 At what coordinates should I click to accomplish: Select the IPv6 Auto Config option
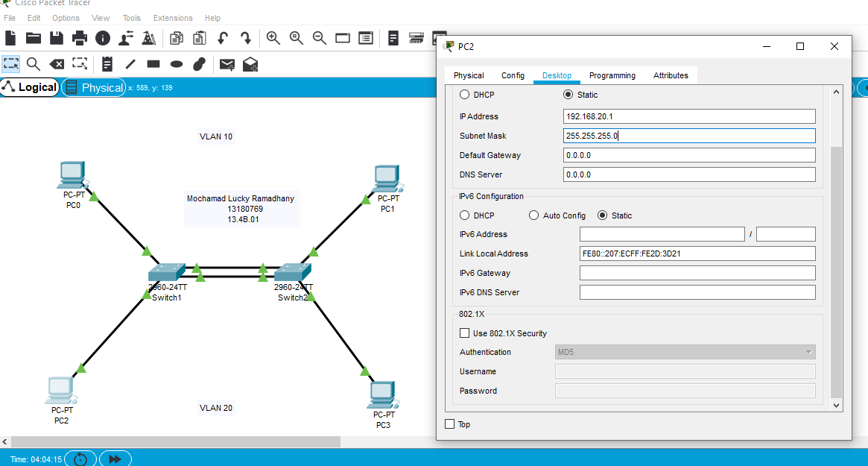[x=533, y=215]
